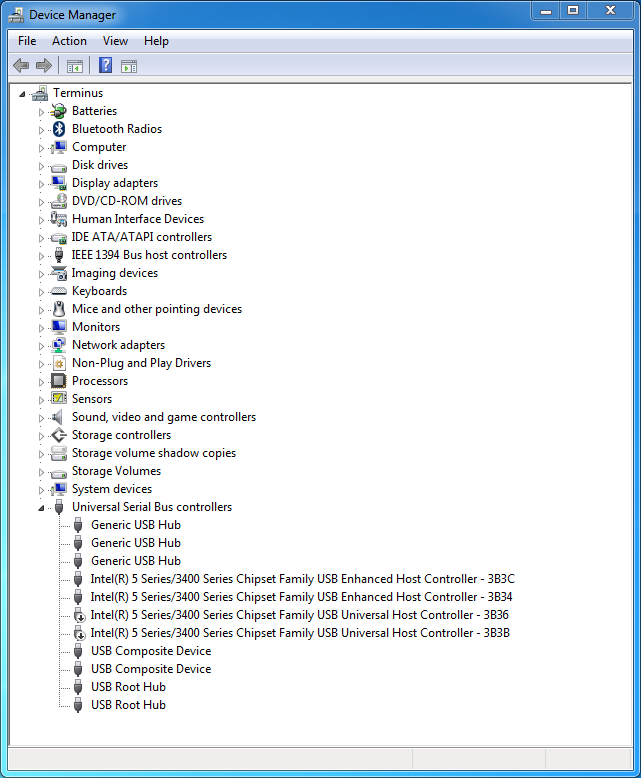This screenshot has height=778, width=641.
Task: Click the Storage controllers icon
Action: pyautogui.click(x=59, y=435)
